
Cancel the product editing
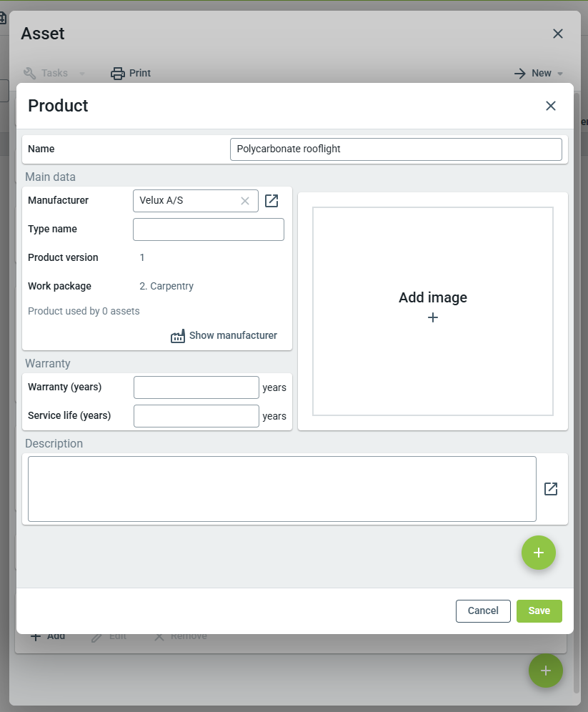(x=483, y=610)
